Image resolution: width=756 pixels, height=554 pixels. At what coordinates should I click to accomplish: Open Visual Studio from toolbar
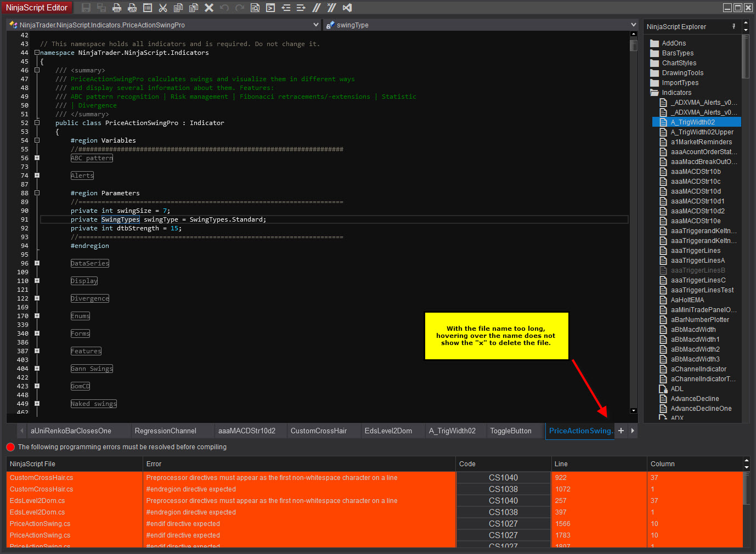pyautogui.click(x=347, y=8)
